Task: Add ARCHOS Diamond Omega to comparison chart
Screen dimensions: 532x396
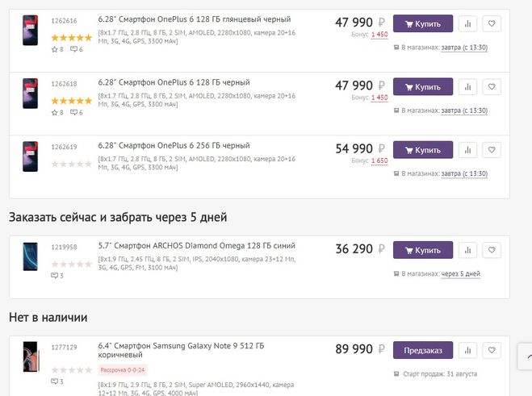Action: [x=467, y=250]
